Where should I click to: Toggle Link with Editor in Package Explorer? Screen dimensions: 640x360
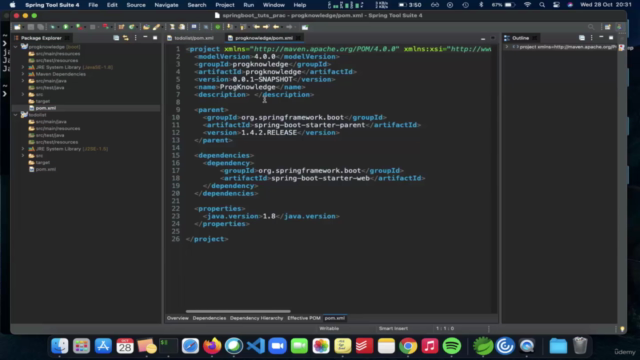(x=126, y=38)
